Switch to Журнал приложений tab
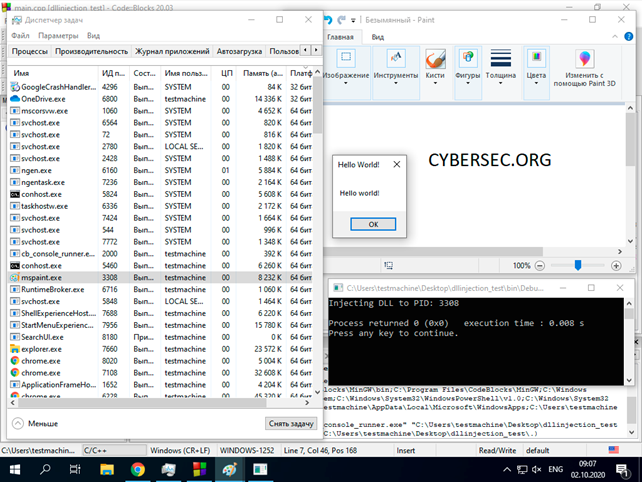Image resolution: width=642 pixels, height=482 pixels. click(x=172, y=51)
